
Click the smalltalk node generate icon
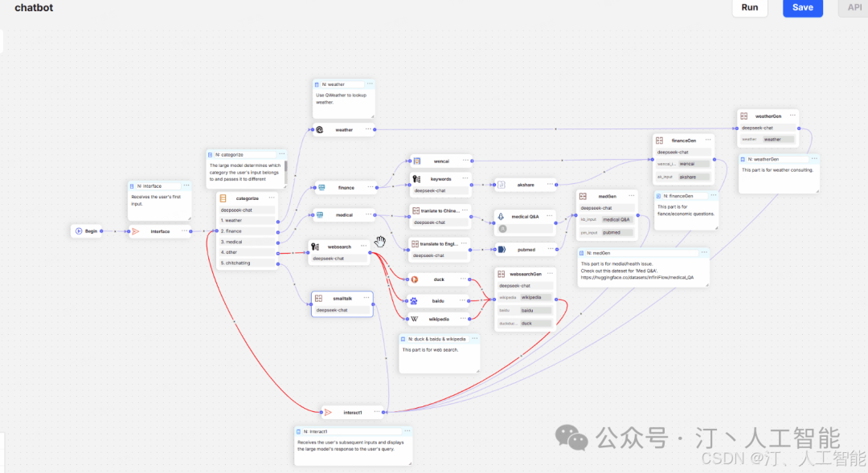coord(319,298)
